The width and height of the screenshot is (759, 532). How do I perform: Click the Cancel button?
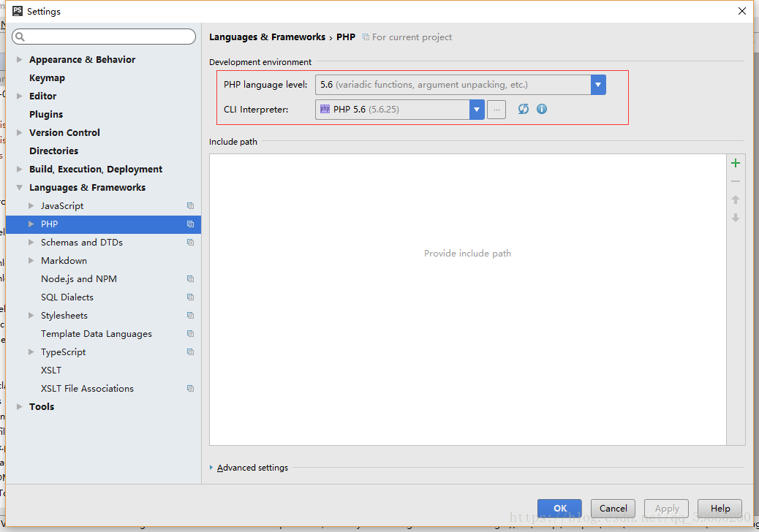pos(613,509)
